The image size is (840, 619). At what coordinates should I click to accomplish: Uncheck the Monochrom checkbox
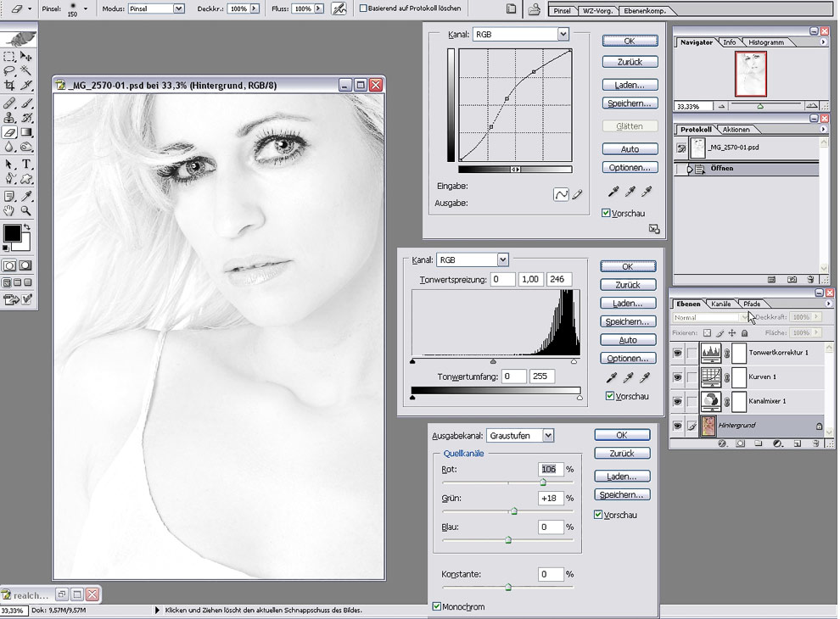pos(437,606)
